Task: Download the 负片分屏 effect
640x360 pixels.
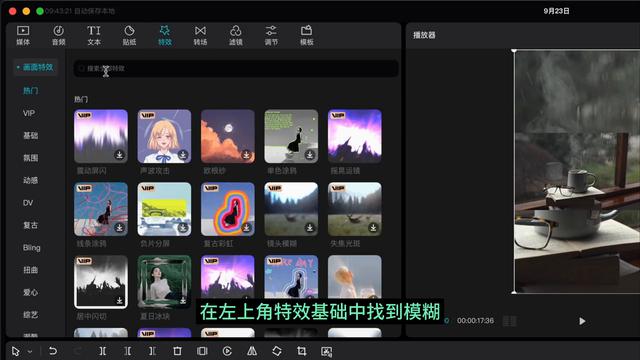Action: 183,227
